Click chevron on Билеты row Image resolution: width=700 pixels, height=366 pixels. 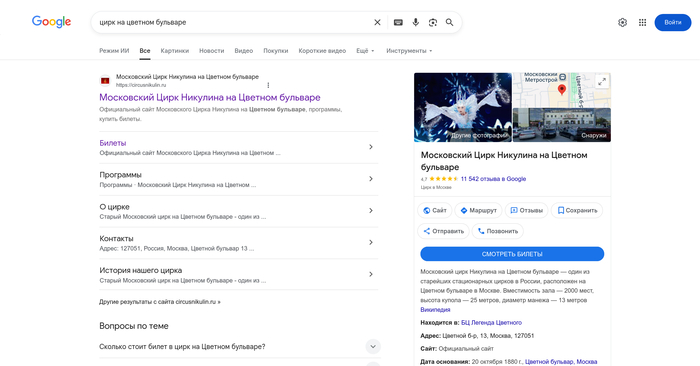(371, 147)
